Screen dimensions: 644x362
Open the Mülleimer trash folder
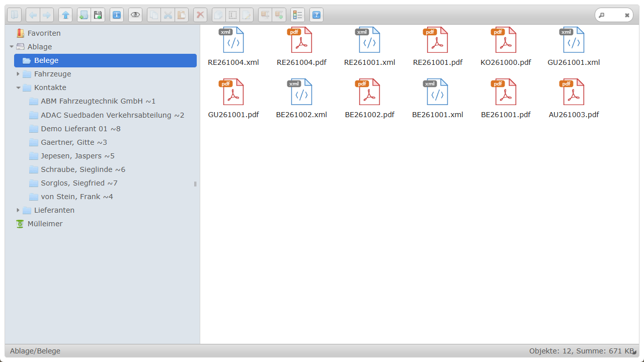click(45, 224)
